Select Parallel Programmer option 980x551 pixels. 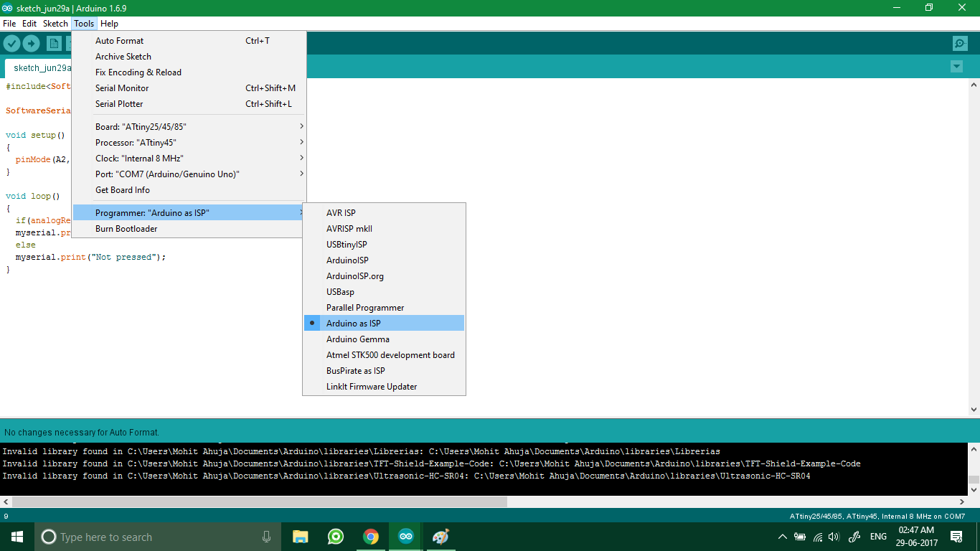(x=384, y=308)
